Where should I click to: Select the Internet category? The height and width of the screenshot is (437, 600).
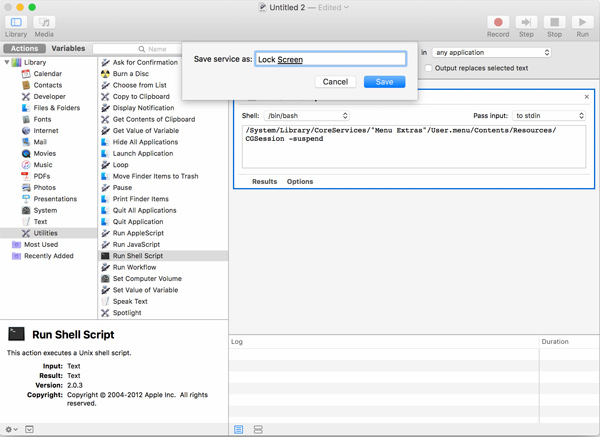(x=46, y=130)
